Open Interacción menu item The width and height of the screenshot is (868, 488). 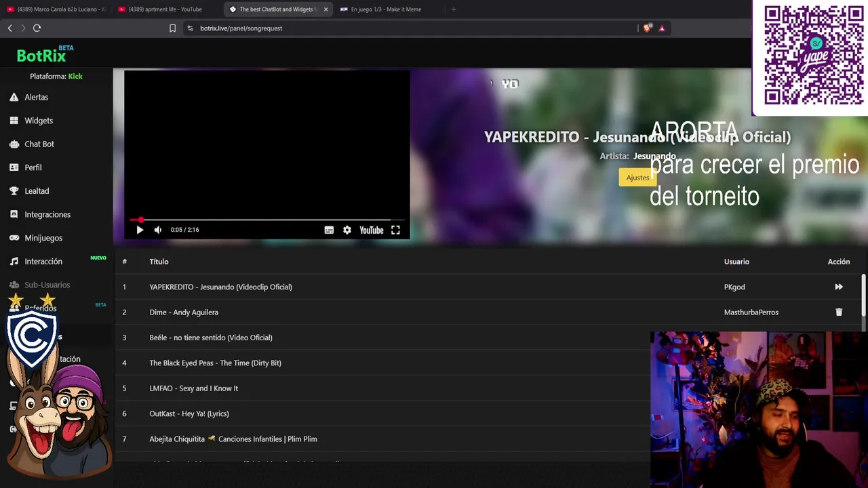point(43,262)
